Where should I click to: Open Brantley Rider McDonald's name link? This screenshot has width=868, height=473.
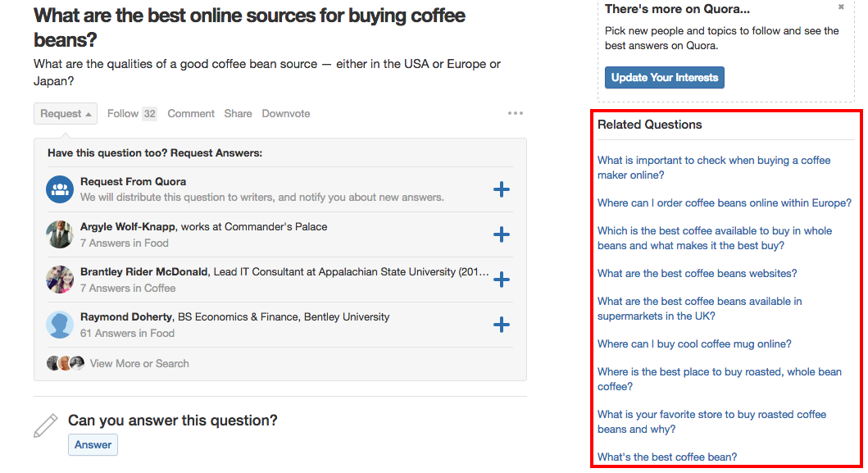point(144,272)
